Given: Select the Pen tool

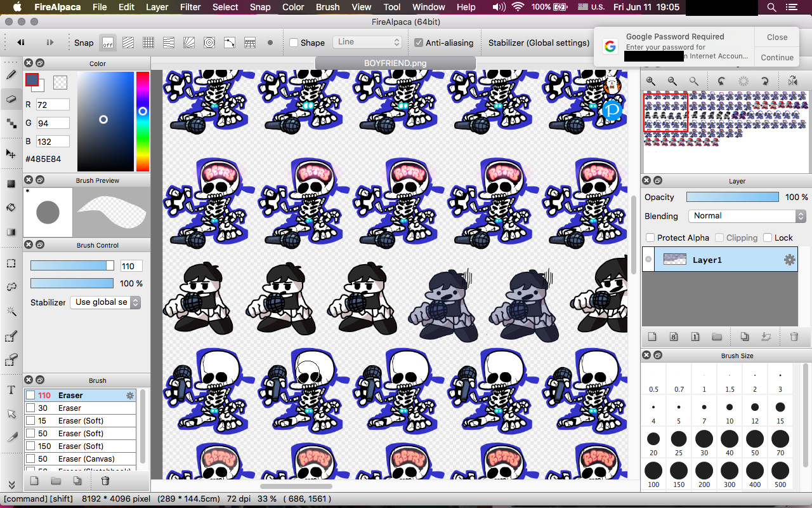Looking at the screenshot, I should pyautogui.click(x=11, y=74).
